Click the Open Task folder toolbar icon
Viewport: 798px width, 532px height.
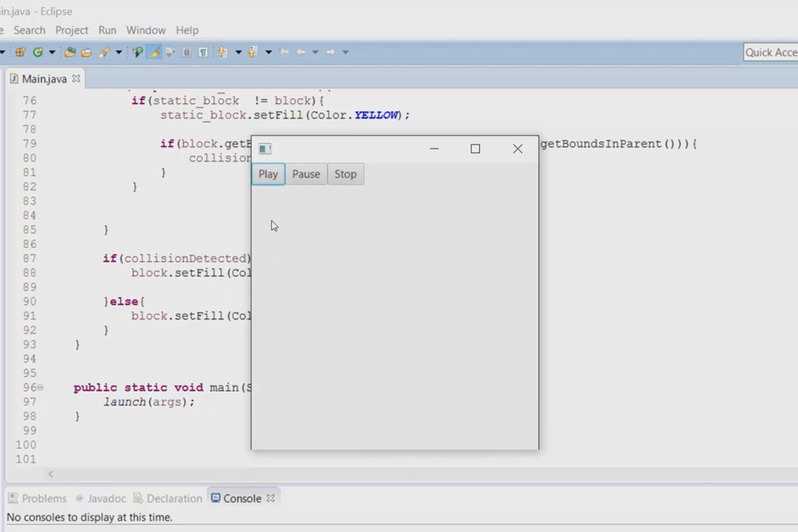[x=86, y=52]
